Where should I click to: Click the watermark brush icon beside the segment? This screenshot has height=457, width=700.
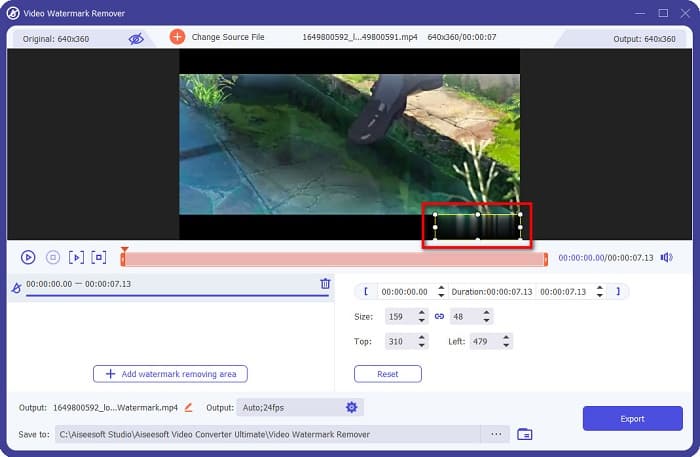click(17, 288)
